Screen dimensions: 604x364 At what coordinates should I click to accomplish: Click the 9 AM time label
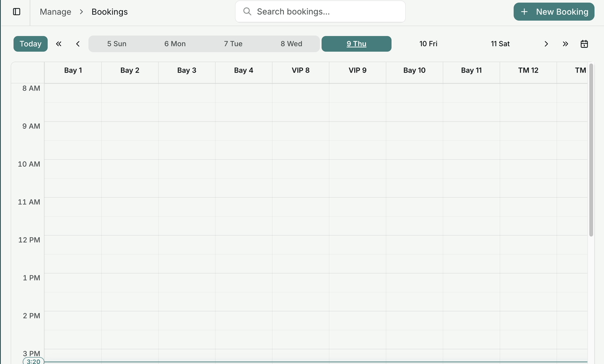tap(31, 126)
